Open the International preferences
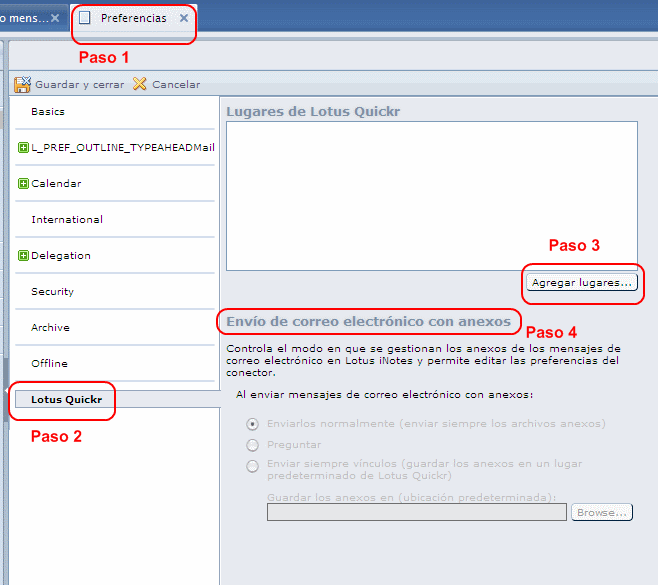Screen dimensions: 658x585 pos(67,219)
